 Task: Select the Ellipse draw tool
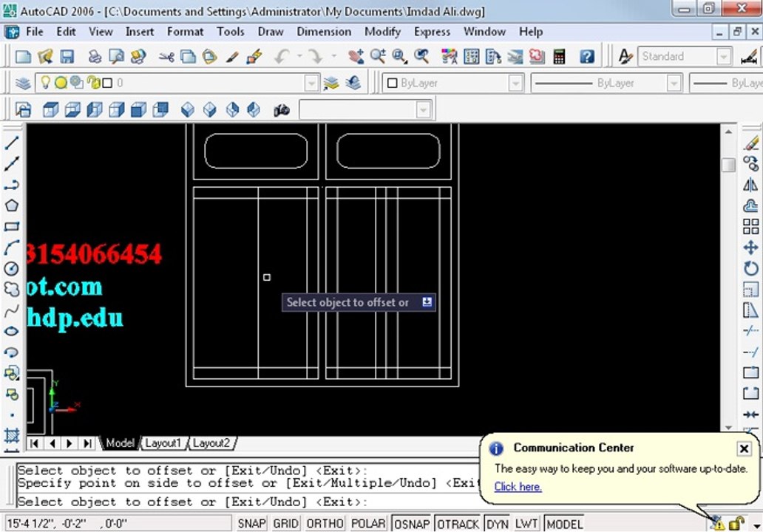point(12,331)
